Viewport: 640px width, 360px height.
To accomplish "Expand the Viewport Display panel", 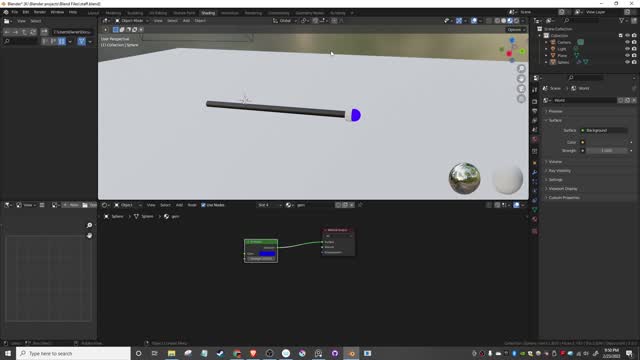I will click(x=562, y=189).
